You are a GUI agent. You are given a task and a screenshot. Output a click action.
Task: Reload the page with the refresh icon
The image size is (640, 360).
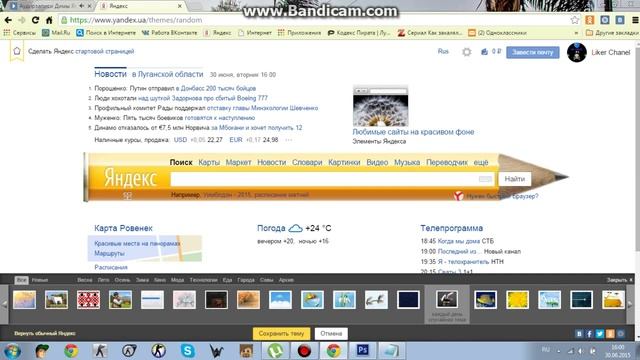(x=36, y=20)
